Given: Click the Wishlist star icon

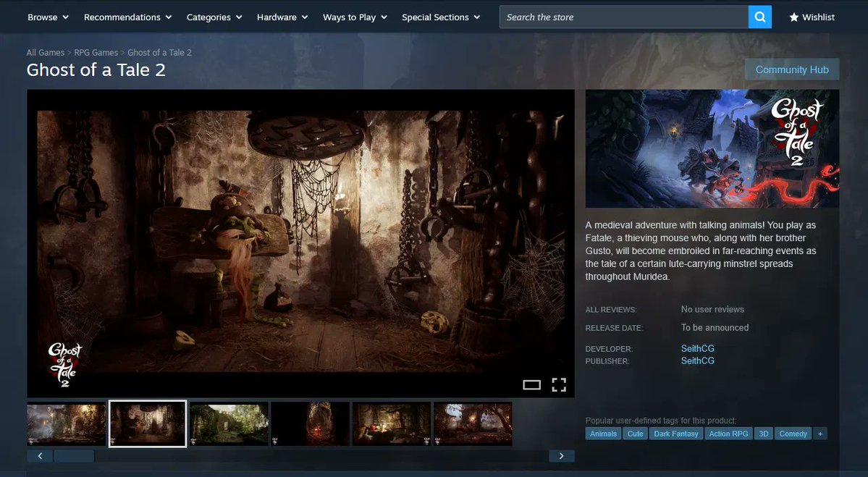Looking at the screenshot, I should [x=794, y=17].
